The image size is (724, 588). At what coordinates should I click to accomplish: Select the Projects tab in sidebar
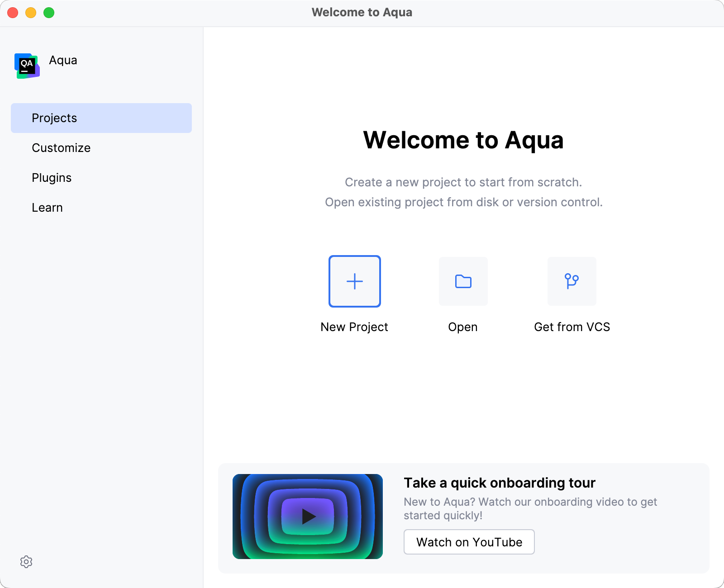point(101,118)
